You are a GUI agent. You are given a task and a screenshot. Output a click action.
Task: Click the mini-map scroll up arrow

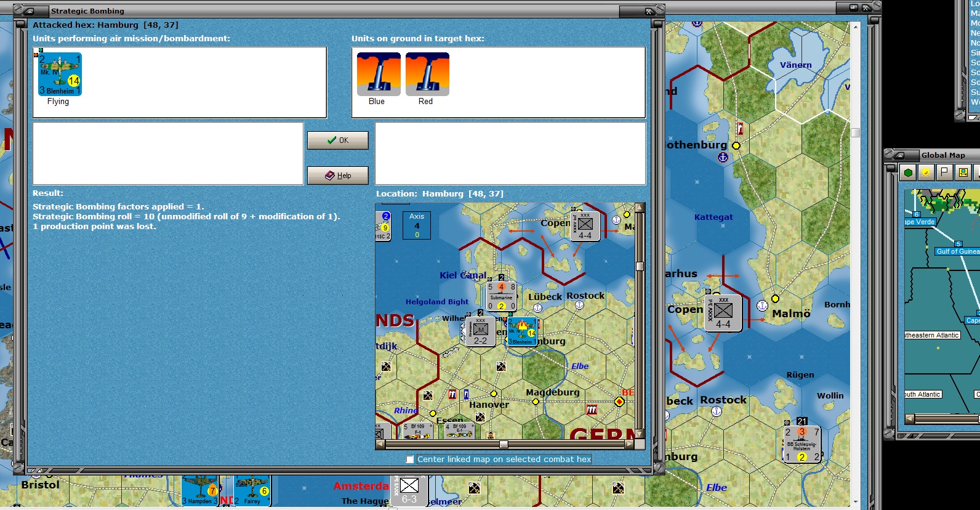click(x=640, y=208)
